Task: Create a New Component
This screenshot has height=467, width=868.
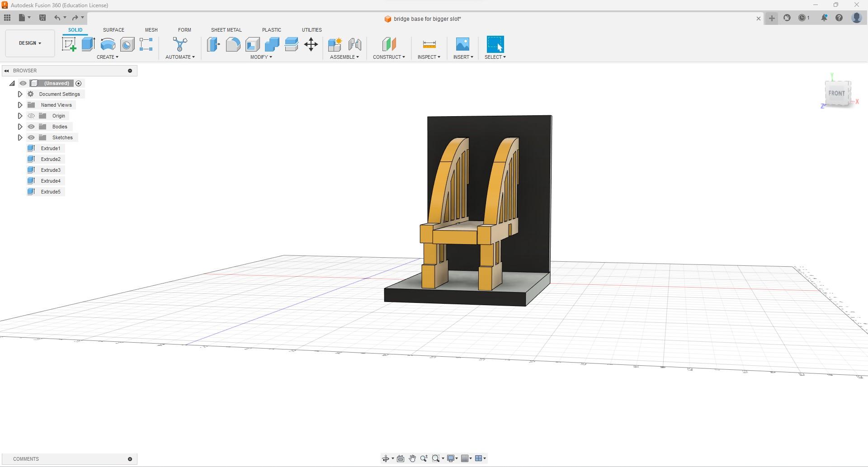Action: (x=335, y=44)
